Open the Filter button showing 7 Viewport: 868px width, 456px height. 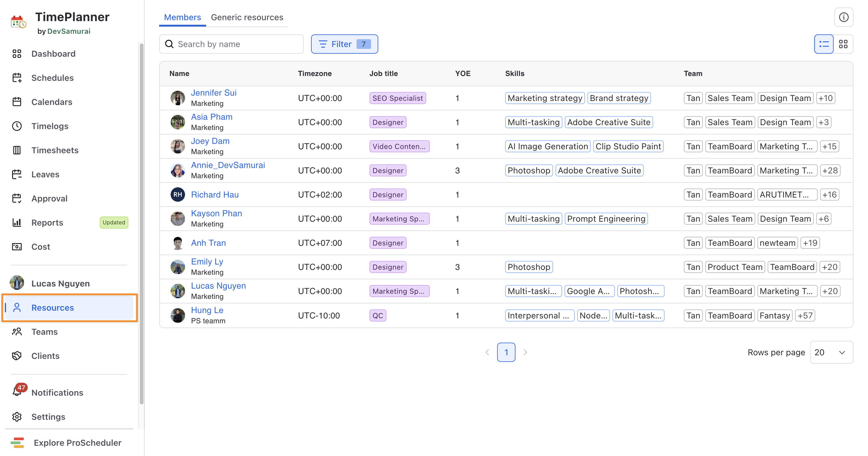tap(344, 44)
